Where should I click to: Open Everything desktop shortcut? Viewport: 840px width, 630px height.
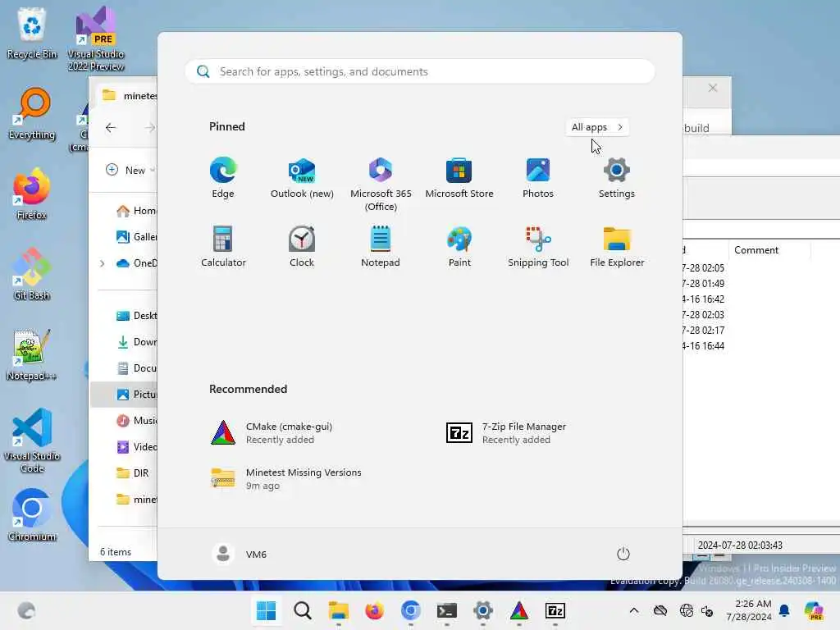[32, 113]
